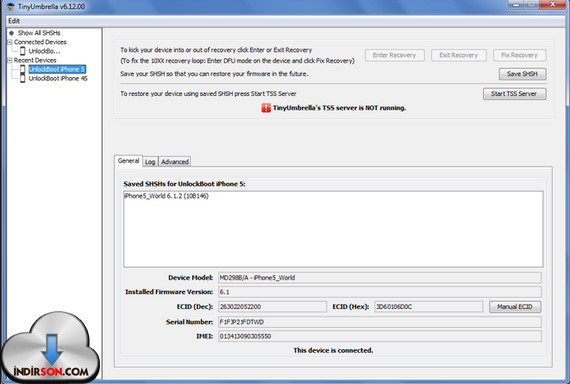Minimize the TinyUmbrella window
Screen dimensions: 570x384
pyautogui.click(x=516, y=5)
